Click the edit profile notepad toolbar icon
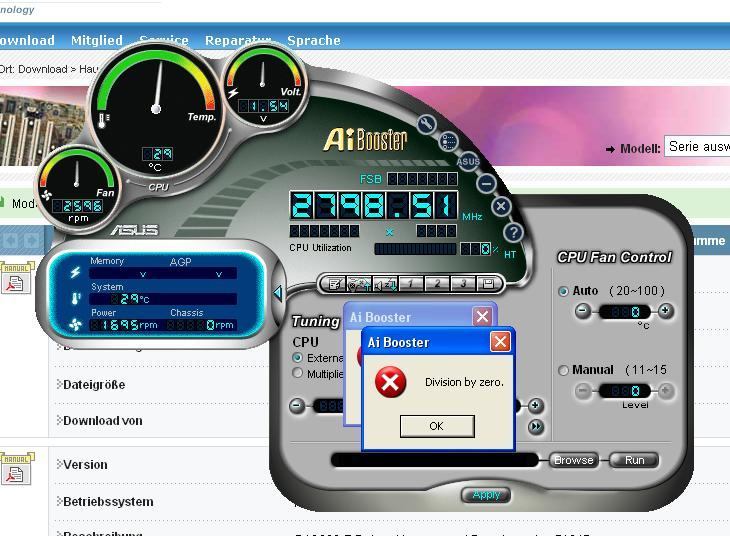Viewport: 730px width, 536px height. 334,284
